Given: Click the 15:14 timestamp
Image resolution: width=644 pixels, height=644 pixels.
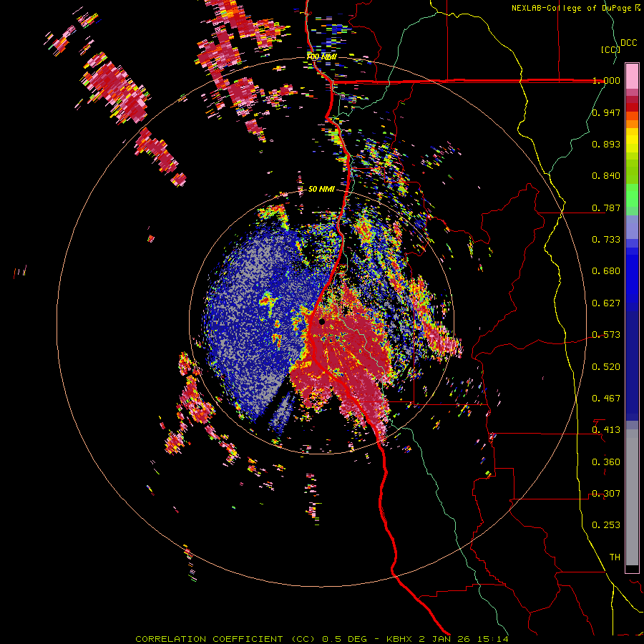Looking at the screenshot, I should 493,639.
